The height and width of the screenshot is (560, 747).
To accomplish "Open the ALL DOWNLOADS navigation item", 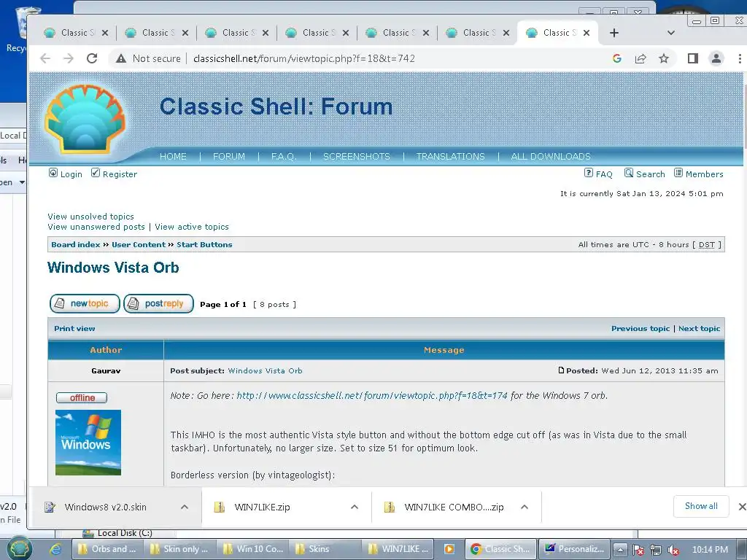I will (551, 156).
